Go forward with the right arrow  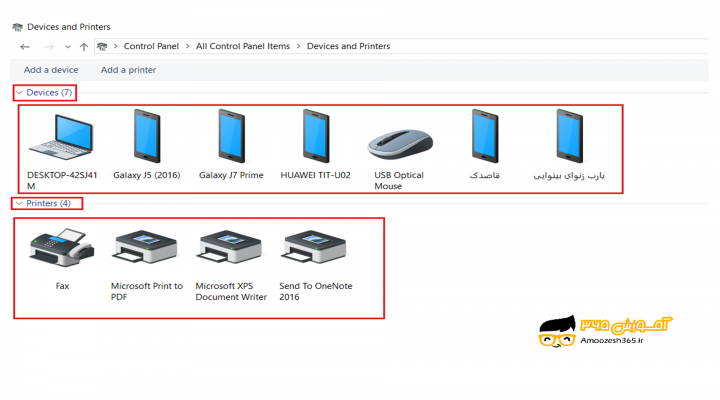tap(49, 46)
